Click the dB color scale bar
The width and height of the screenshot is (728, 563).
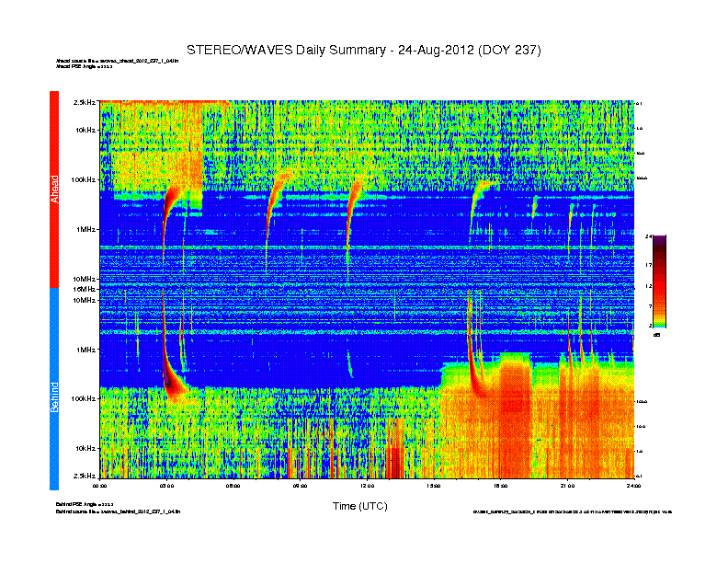coord(659,281)
